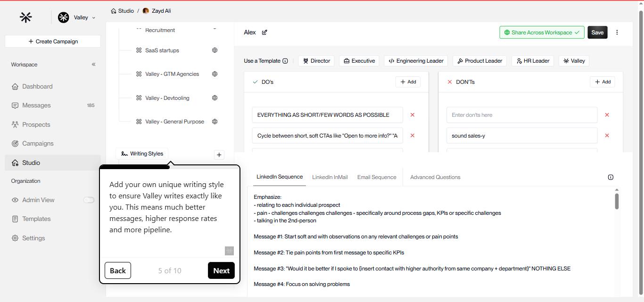Click the edit pencil next to Alex

click(264, 32)
